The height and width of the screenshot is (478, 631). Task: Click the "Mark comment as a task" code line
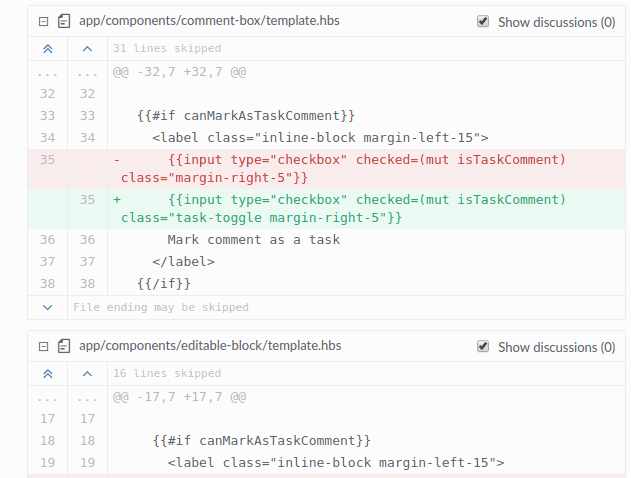click(253, 240)
